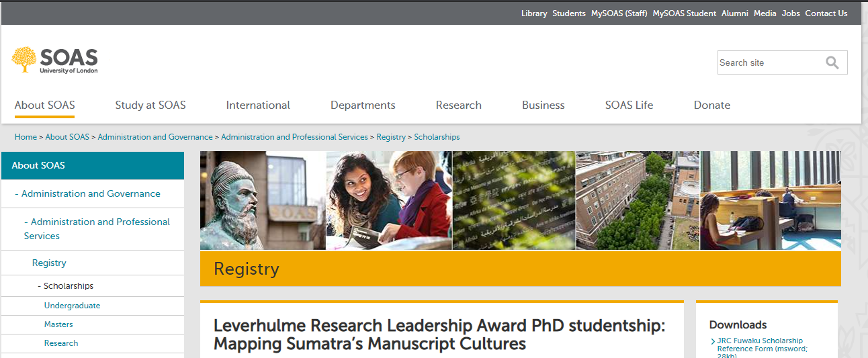This screenshot has height=358, width=868.
Task: Open Administration and Governance in sidebar
Action: (91, 193)
